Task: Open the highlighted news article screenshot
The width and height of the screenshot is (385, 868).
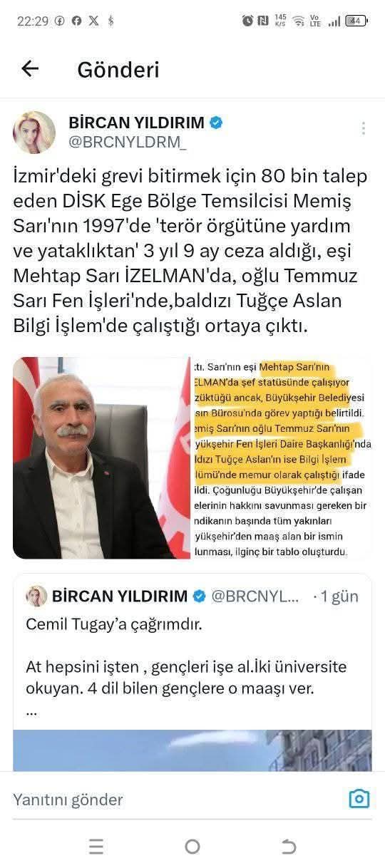Action: (x=282, y=458)
